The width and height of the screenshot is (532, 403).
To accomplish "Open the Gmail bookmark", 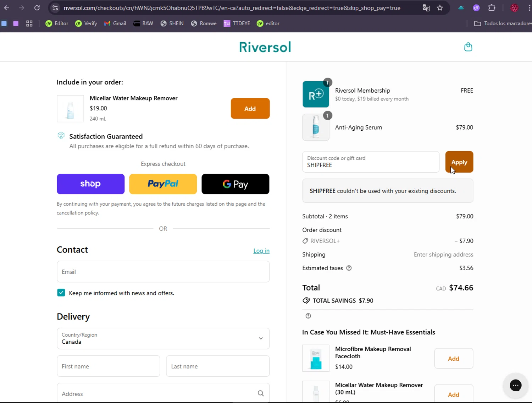I will click(115, 23).
